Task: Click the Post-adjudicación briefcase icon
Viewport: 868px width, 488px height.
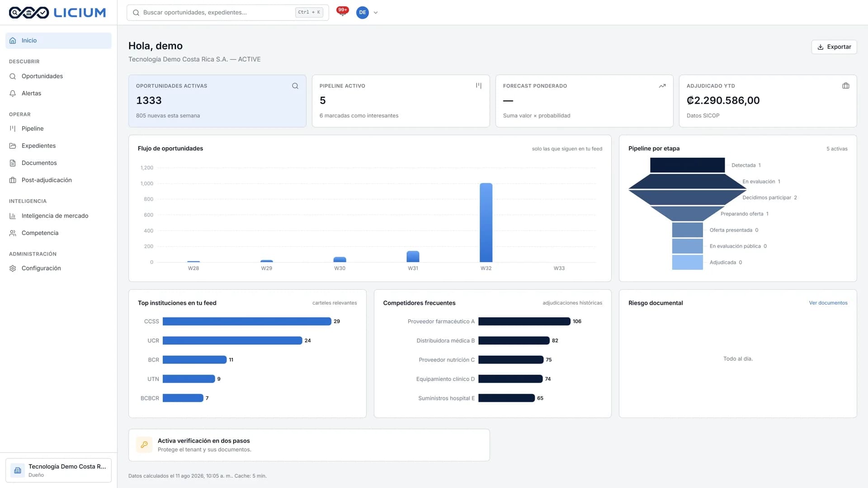Action: (13, 180)
